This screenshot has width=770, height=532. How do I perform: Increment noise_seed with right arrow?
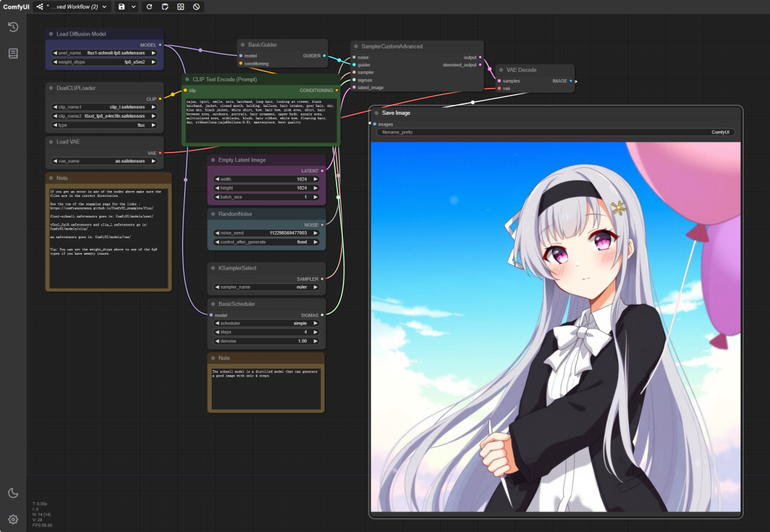tap(315, 233)
